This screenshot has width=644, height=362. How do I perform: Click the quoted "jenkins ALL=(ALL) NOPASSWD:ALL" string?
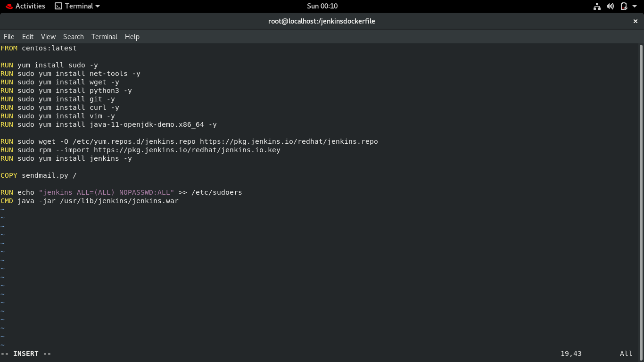coord(107,192)
